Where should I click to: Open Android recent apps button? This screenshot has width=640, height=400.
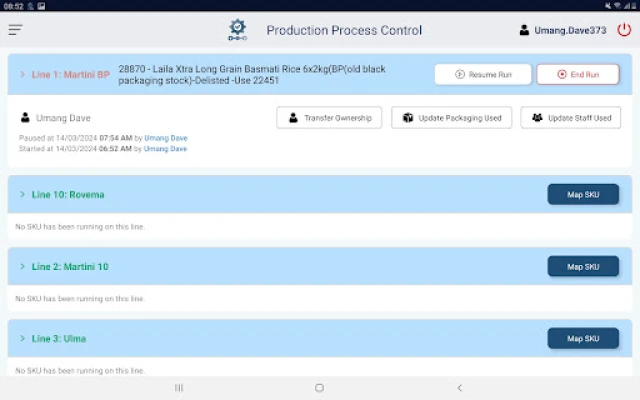coord(179,387)
